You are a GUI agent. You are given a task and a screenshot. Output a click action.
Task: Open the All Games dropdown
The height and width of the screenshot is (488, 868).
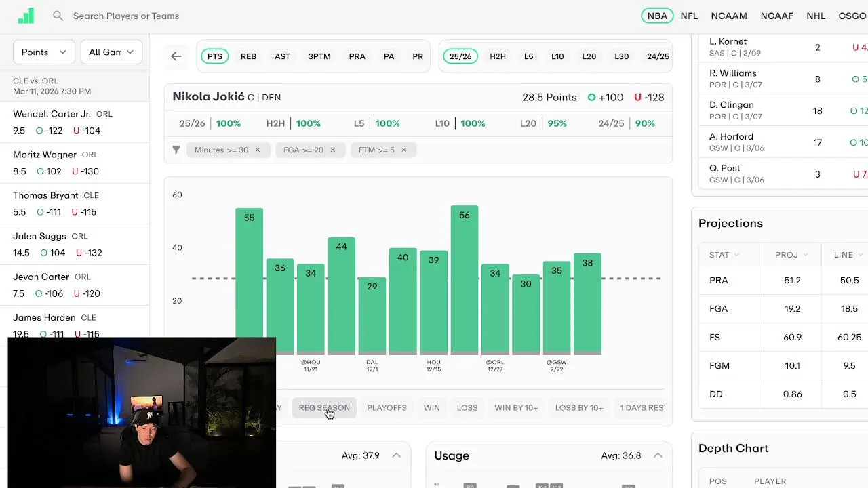pos(111,52)
